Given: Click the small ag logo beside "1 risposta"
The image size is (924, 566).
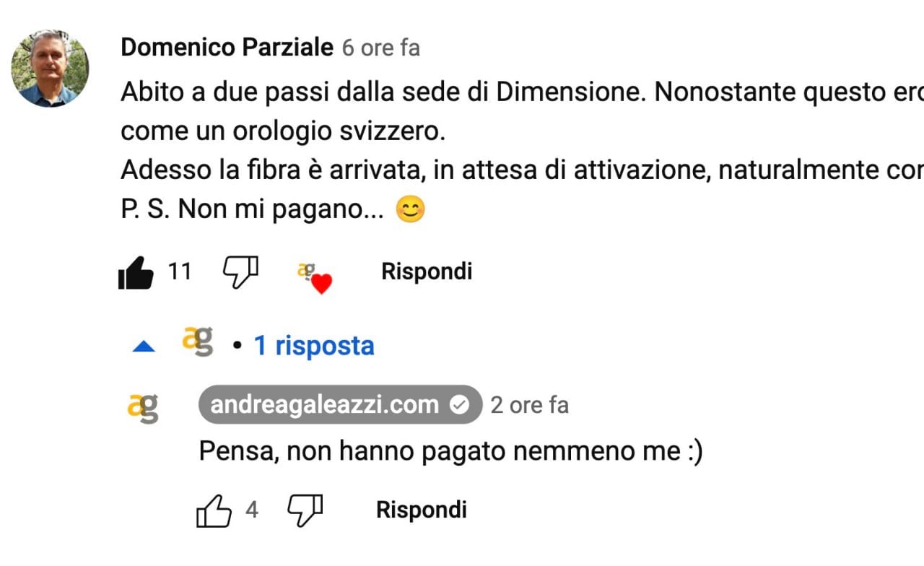Looking at the screenshot, I should (x=198, y=341).
